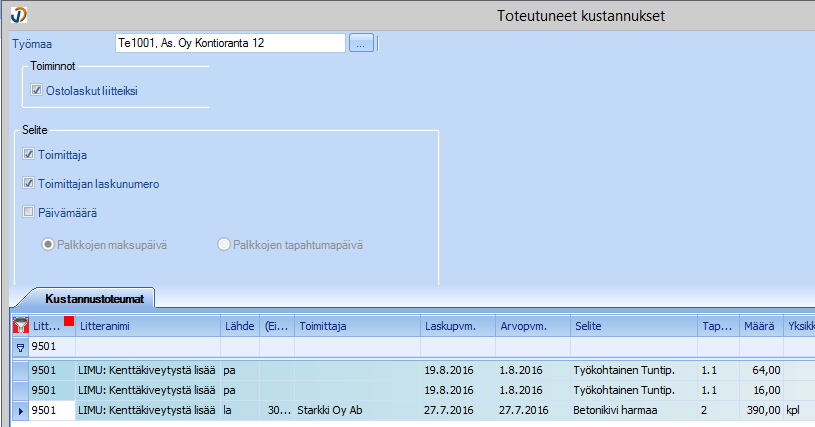Viewport: 815px width, 427px height.
Task: Click the filter row funnel icon
Action: point(20,348)
